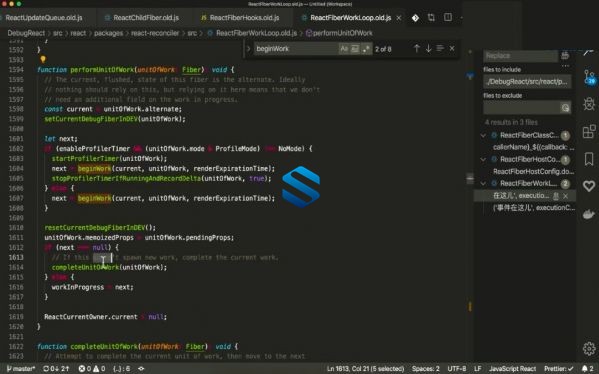Go to next match in find widget
The height and width of the screenshot is (374, 599).
[x=429, y=49]
